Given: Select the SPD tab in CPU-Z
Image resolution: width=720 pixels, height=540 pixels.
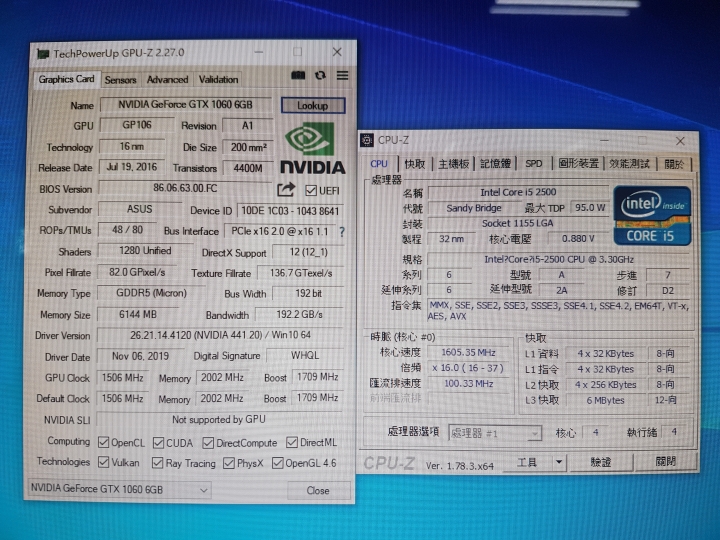Looking at the screenshot, I should coord(534,163).
